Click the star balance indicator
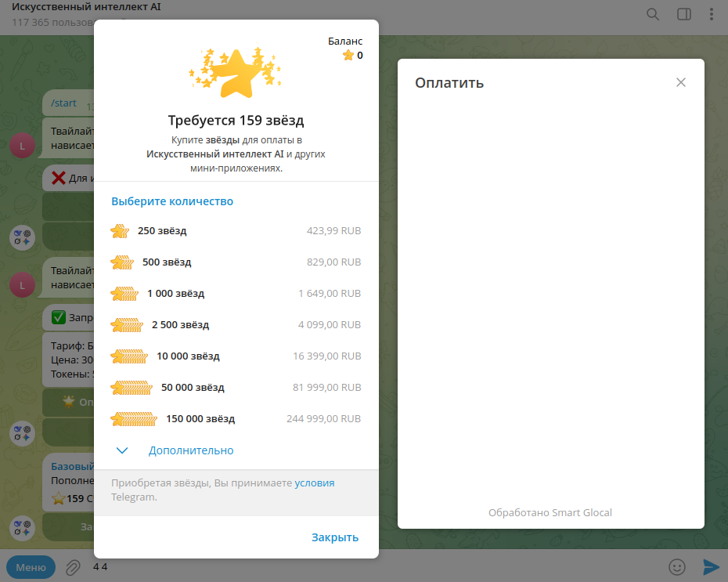Viewport: 728px width, 582px height. (x=352, y=56)
